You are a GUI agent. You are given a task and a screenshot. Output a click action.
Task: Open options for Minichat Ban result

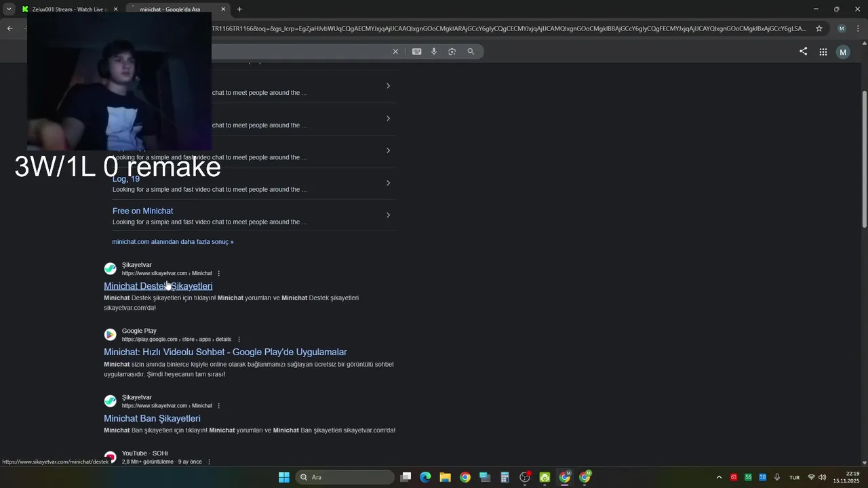[218, 406]
